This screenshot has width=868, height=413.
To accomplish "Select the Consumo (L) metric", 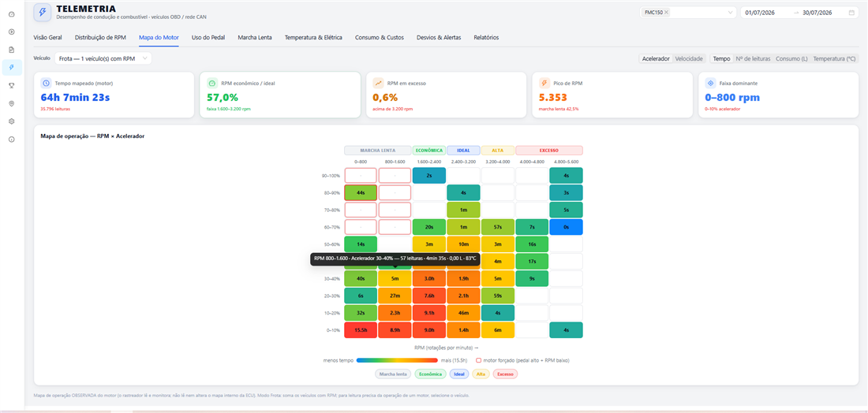I will tap(791, 58).
